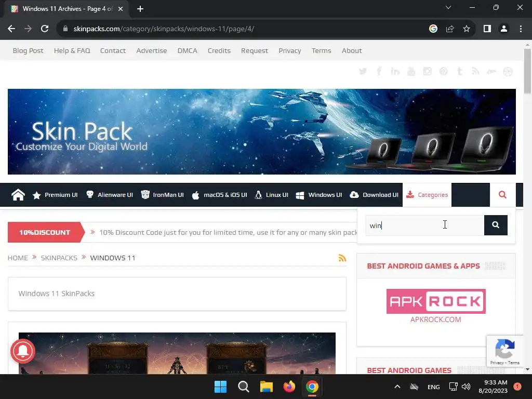
Task: Open the Terms link in top menu
Action: coord(321,50)
